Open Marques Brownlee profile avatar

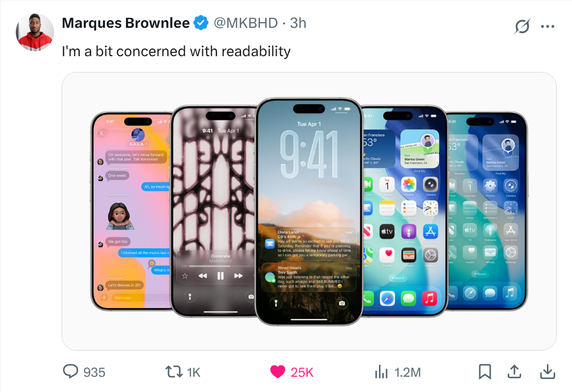(x=35, y=32)
